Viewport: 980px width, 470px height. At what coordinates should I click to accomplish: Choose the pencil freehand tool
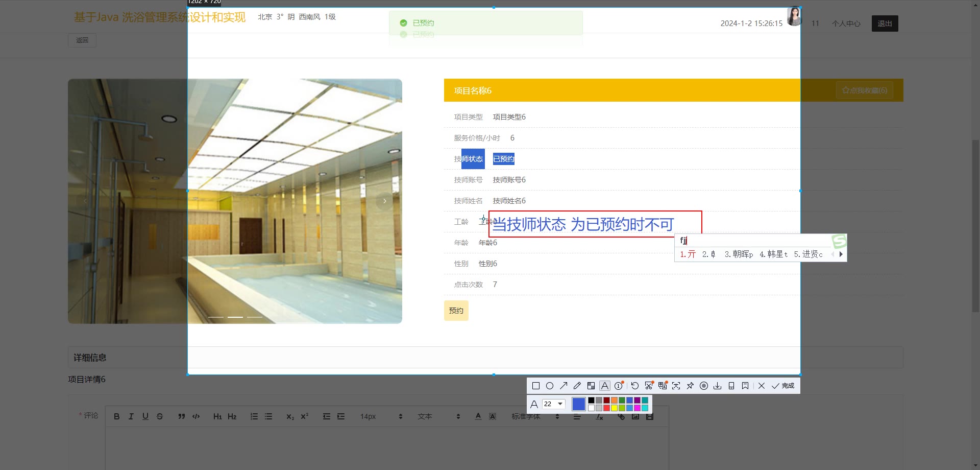(x=577, y=386)
